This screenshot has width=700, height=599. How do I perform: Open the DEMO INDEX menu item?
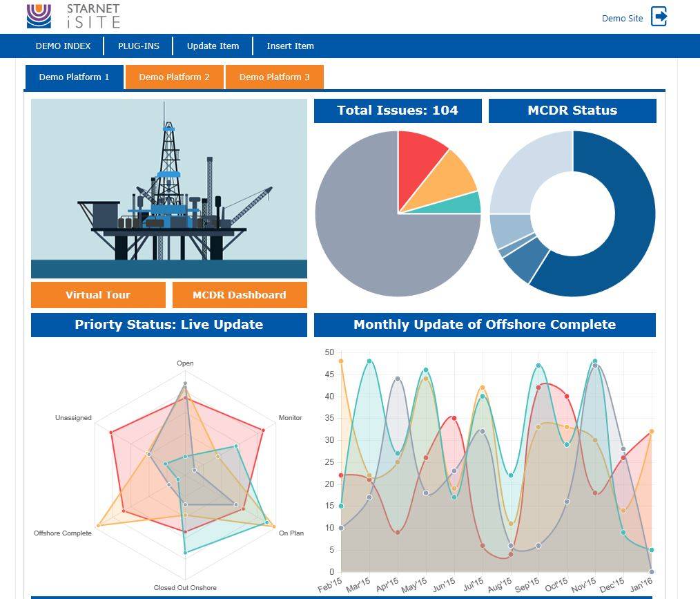tap(63, 46)
